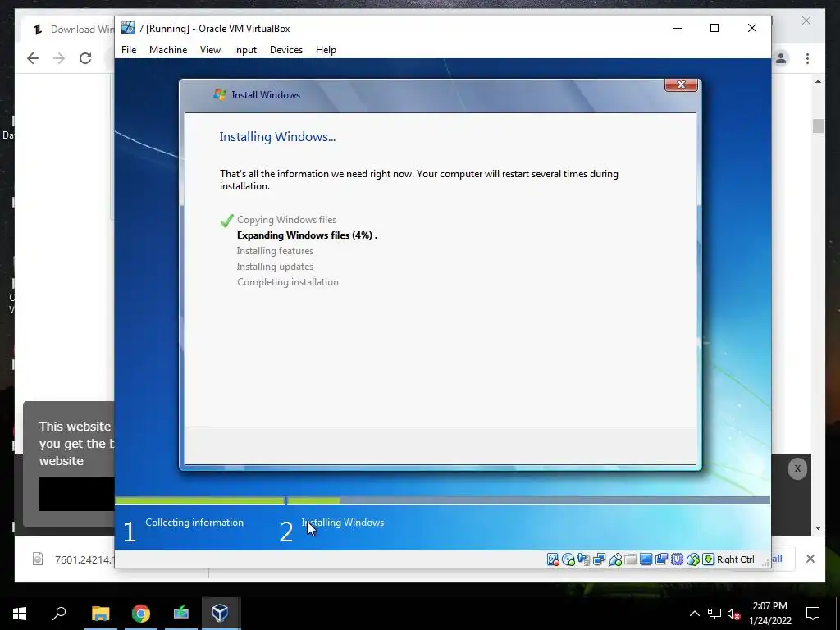Click the taskbar app left of VirtualBox
The image size is (840, 630).
(181, 612)
